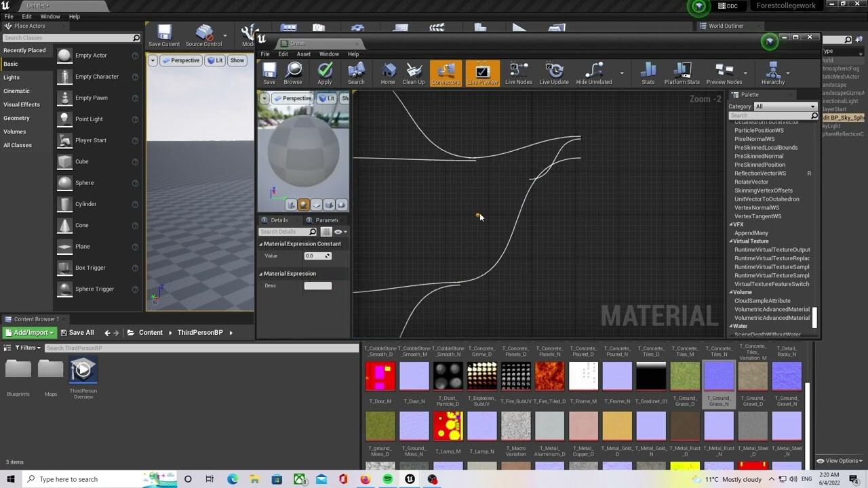
Task: Apply the material changes
Action: click(324, 73)
